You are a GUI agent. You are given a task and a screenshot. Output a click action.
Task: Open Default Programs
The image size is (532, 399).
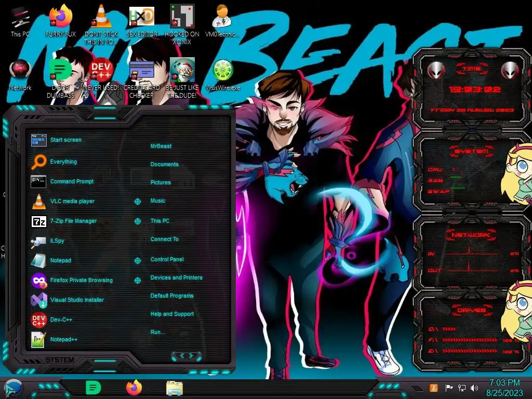coord(171,296)
